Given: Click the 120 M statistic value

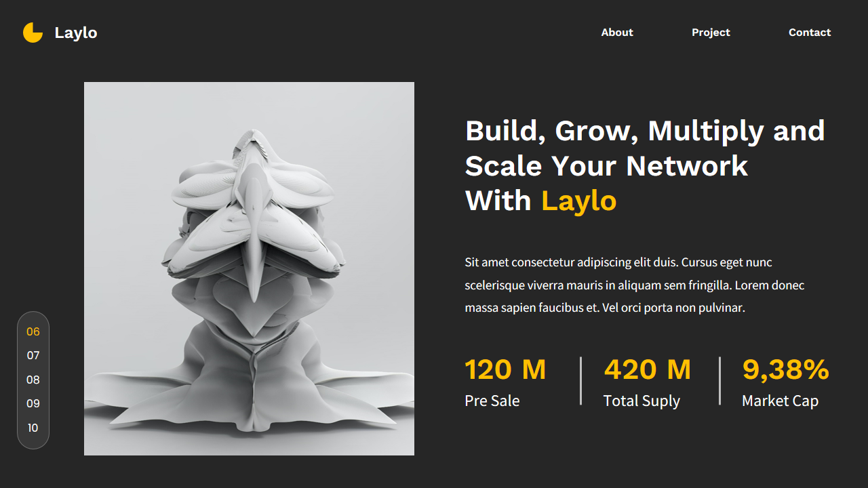Looking at the screenshot, I should tap(505, 369).
